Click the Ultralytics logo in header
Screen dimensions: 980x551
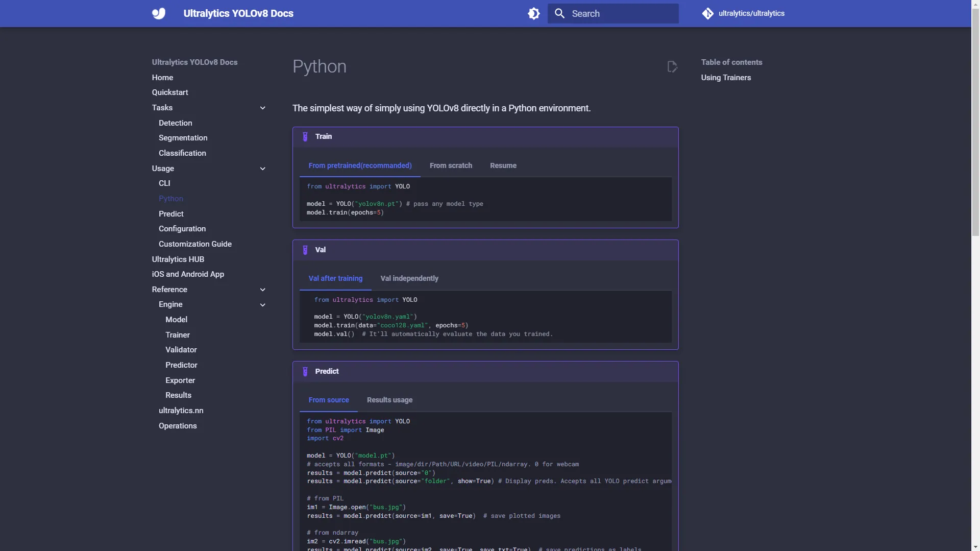coord(159,13)
